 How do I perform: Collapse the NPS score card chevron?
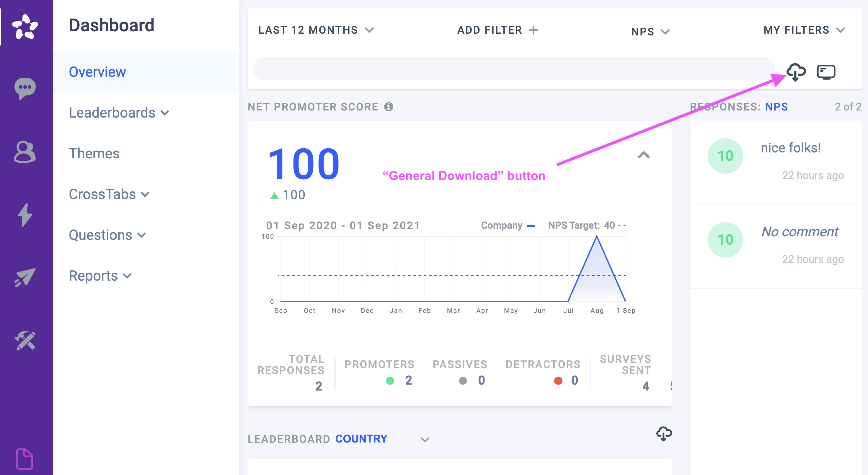644,155
